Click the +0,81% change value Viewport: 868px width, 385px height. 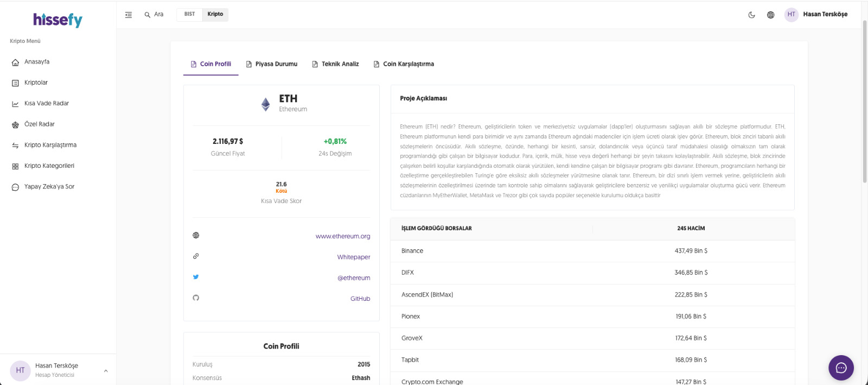point(335,141)
